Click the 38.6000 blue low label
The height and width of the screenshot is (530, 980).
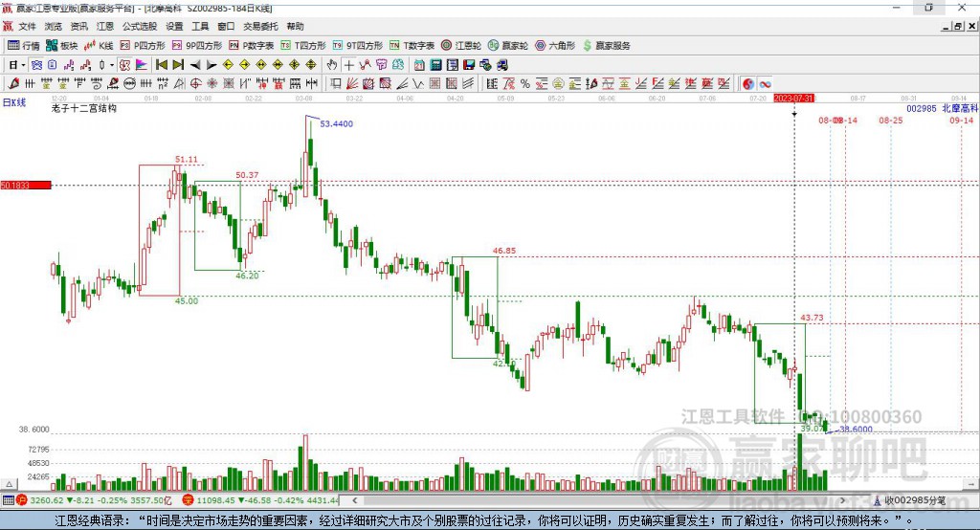pyautogui.click(x=856, y=429)
